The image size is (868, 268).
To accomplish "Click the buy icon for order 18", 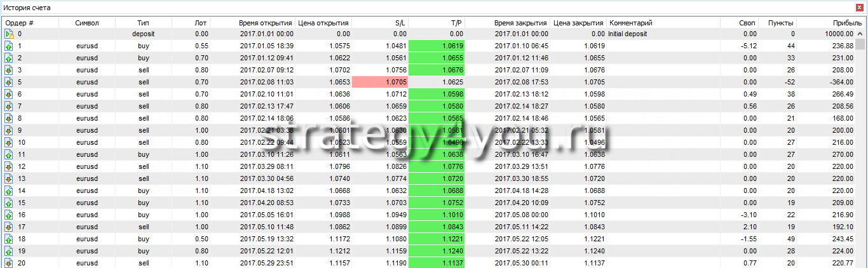I will coord(9,239).
